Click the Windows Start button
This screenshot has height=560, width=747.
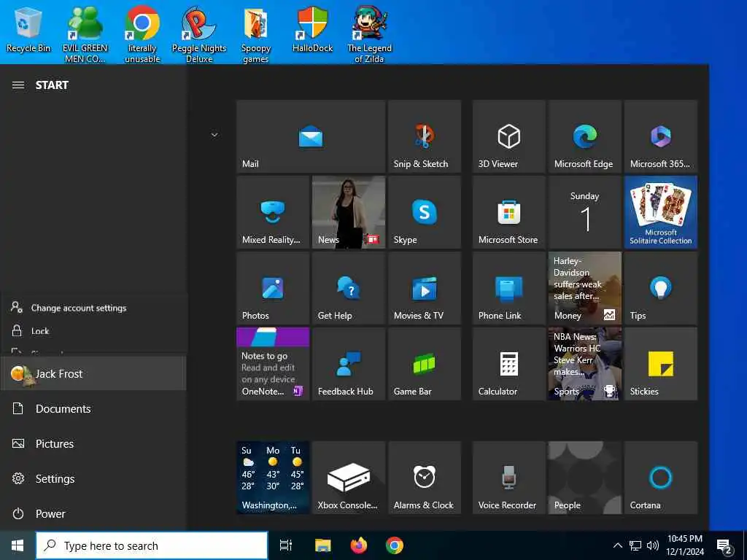point(18,545)
